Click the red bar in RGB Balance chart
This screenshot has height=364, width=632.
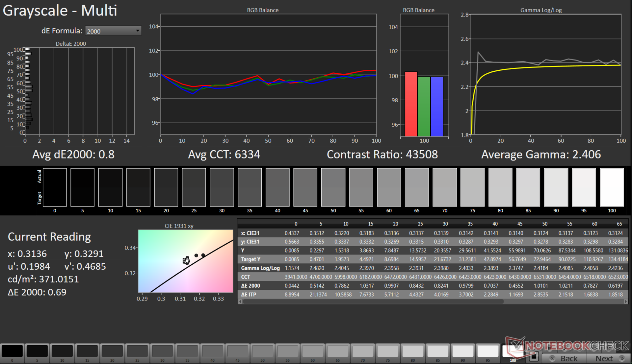(x=411, y=104)
